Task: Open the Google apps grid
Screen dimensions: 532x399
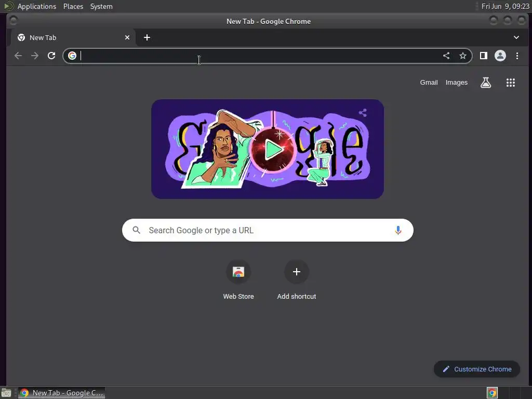Action: tap(511, 83)
